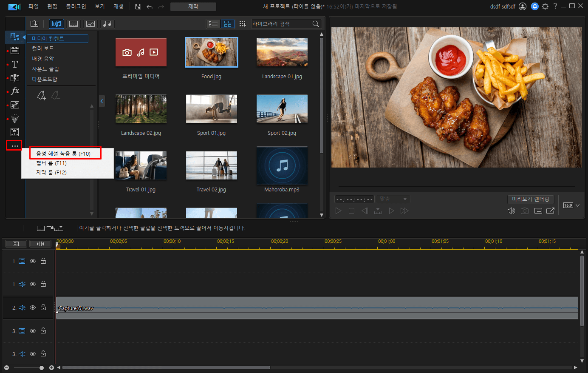Open the 플러그인 menu
The height and width of the screenshot is (373, 588).
click(x=76, y=6)
